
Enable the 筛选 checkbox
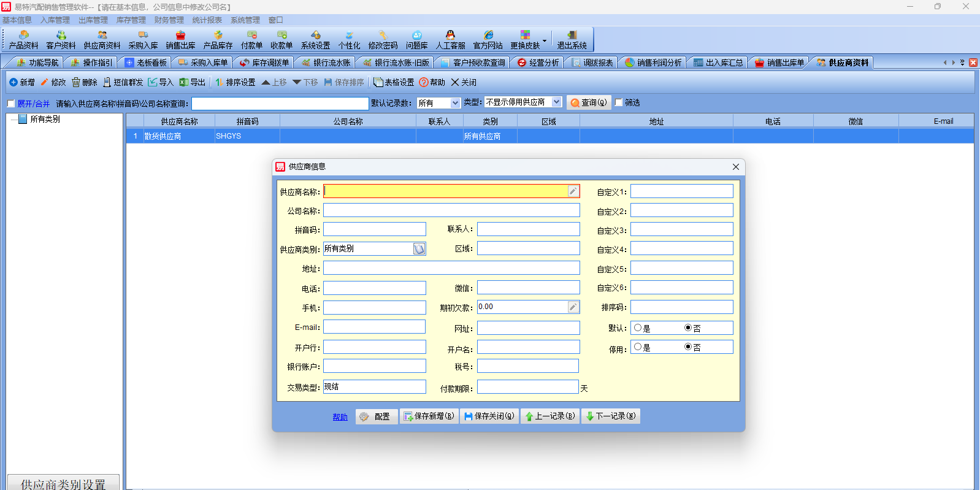click(619, 102)
